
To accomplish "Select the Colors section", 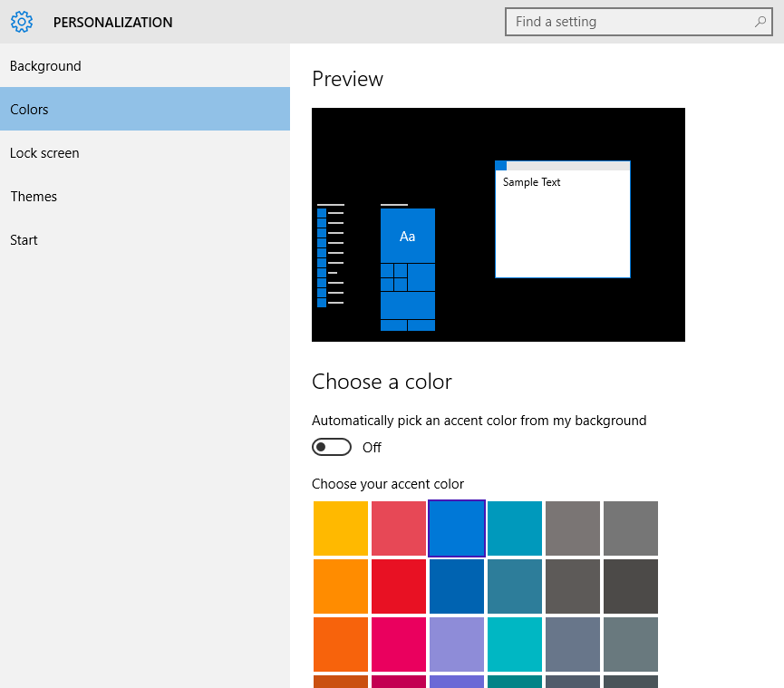I will click(145, 109).
